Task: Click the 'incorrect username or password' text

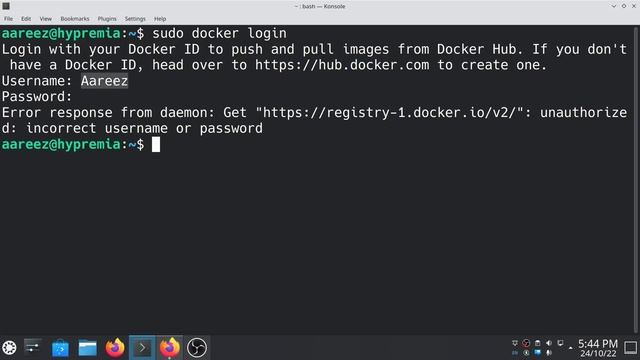Action: coord(144,128)
